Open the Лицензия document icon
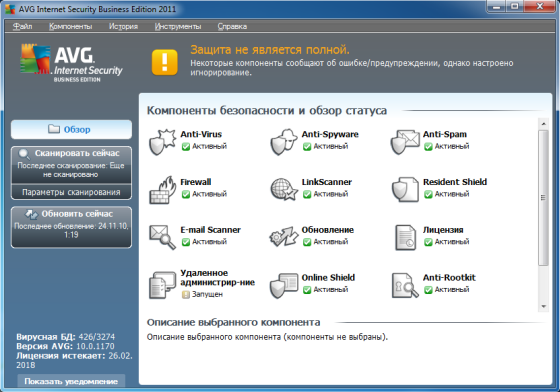560x392 pixels. point(405,237)
